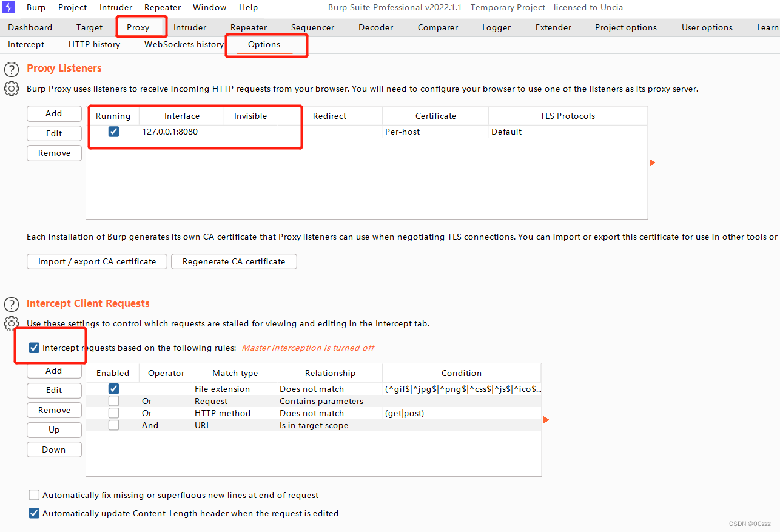This screenshot has height=532, width=780.
Task: Click Add button for Proxy Listeners
Action: click(54, 113)
